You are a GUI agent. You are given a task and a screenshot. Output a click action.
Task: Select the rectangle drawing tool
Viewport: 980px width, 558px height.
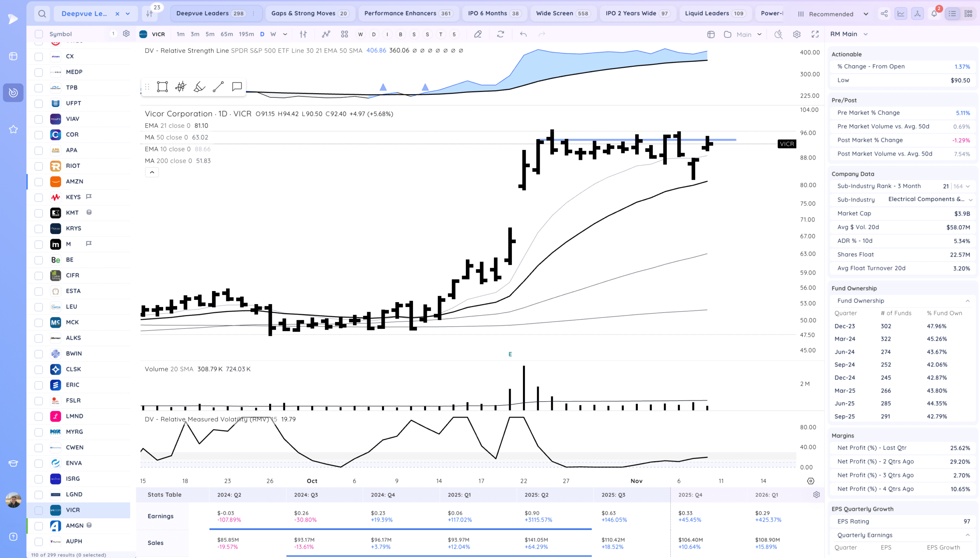(162, 87)
